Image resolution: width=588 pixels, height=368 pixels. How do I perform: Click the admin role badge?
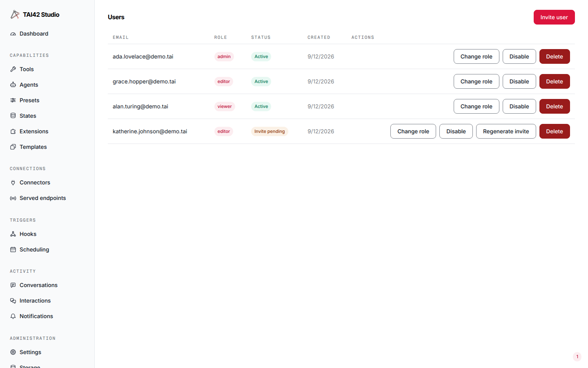[x=224, y=56]
